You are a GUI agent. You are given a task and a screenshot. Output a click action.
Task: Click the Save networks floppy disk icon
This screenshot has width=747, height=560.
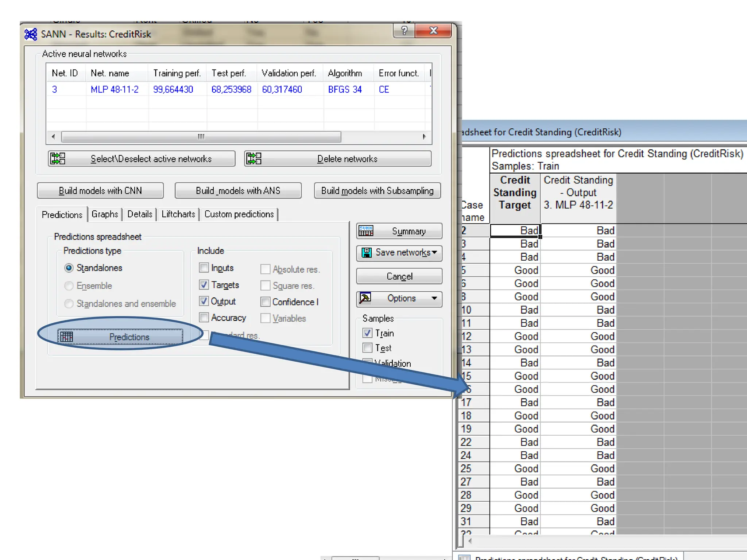367,252
